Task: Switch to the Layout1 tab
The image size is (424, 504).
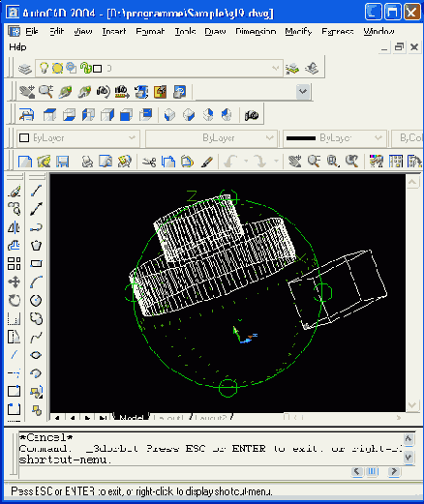Action: 168,418
